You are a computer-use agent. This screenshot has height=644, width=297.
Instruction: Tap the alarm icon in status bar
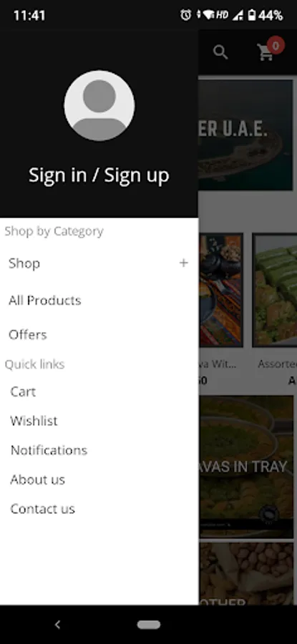(x=185, y=15)
